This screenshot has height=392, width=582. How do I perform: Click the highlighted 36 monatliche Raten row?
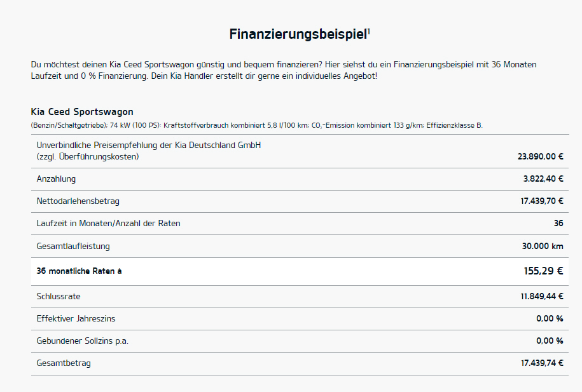tap(300, 271)
